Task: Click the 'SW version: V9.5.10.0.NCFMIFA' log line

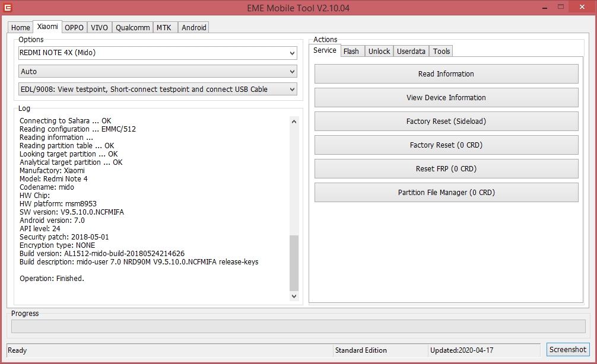Action: pos(72,212)
